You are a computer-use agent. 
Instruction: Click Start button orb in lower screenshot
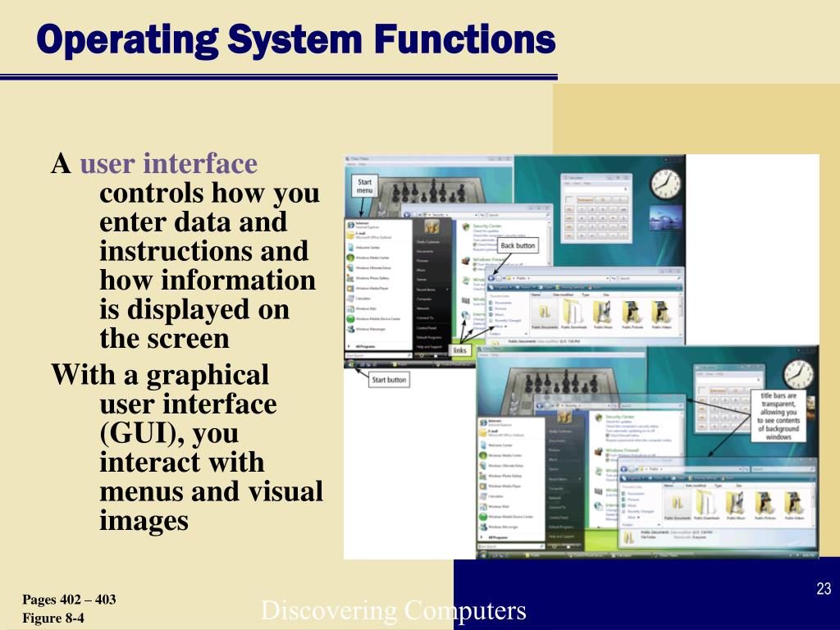pyautogui.click(x=482, y=555)
